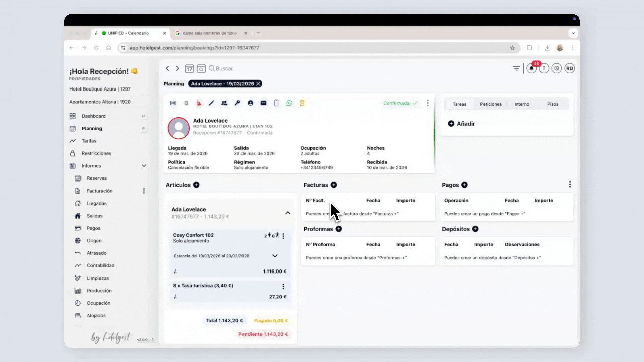Expand the stay dates 19/03/2026 row
The height and width of the screenshot is (362, 644).
tap(275, 256)
